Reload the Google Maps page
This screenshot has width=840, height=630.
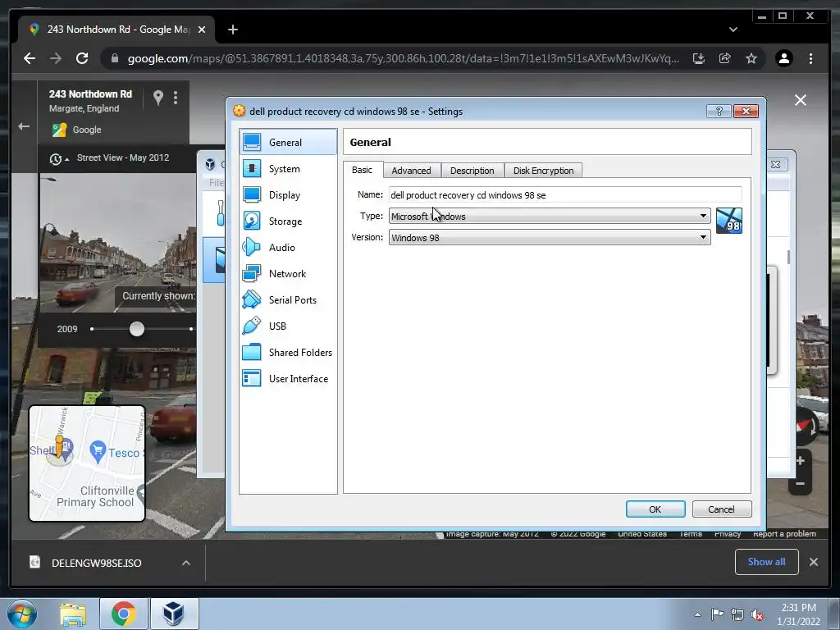click(82, 58)
